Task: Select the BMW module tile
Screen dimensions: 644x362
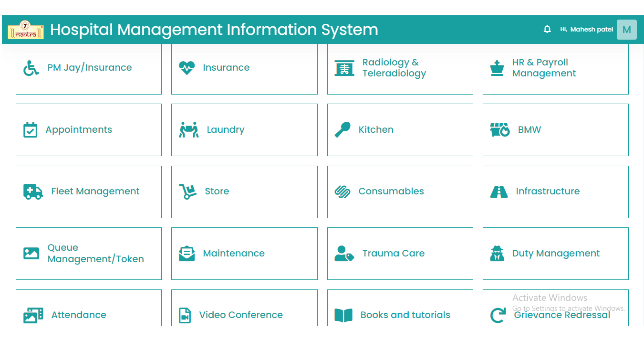Action: 555,130
